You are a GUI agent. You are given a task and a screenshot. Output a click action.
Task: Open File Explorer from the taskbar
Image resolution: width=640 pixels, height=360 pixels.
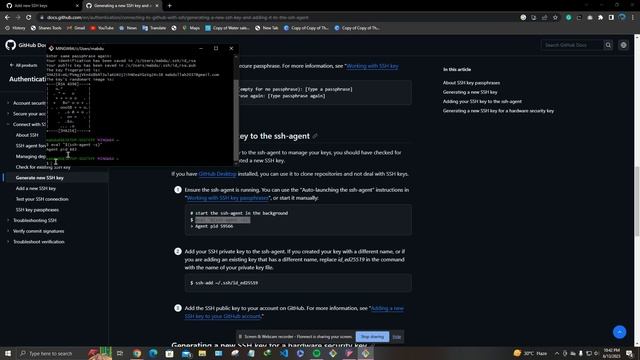pos(202,353)
